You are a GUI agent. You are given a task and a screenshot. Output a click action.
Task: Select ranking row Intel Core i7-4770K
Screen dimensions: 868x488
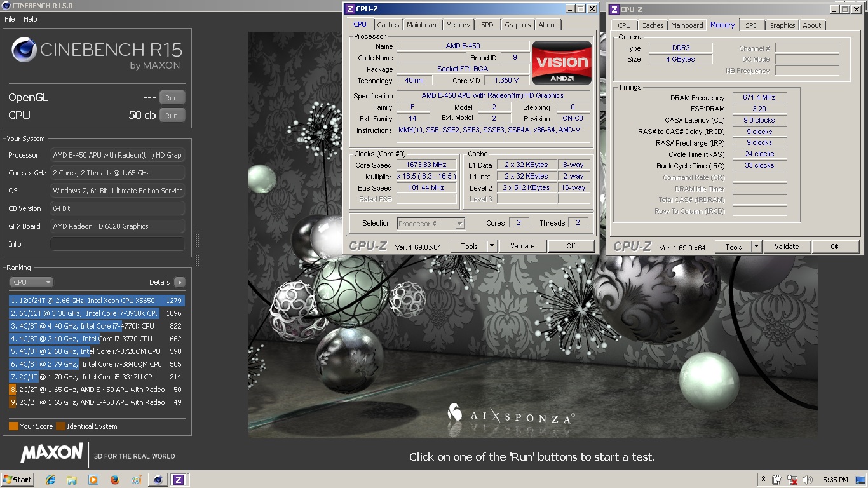[x=97, y=326]
